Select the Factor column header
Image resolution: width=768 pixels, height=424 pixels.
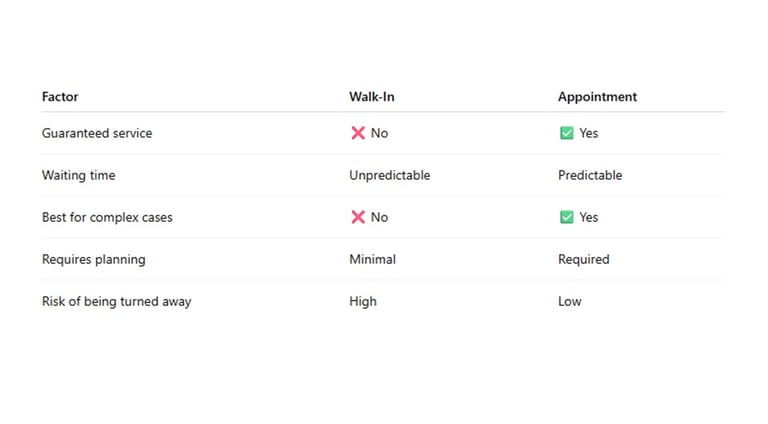[60, 97]
